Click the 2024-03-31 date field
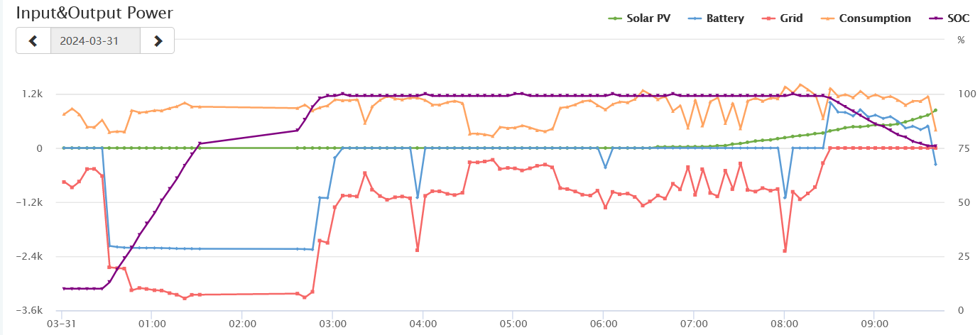Image resolution: width=980 pixels, height=335 pixels. pyautogui.click(x=95, y=41)
